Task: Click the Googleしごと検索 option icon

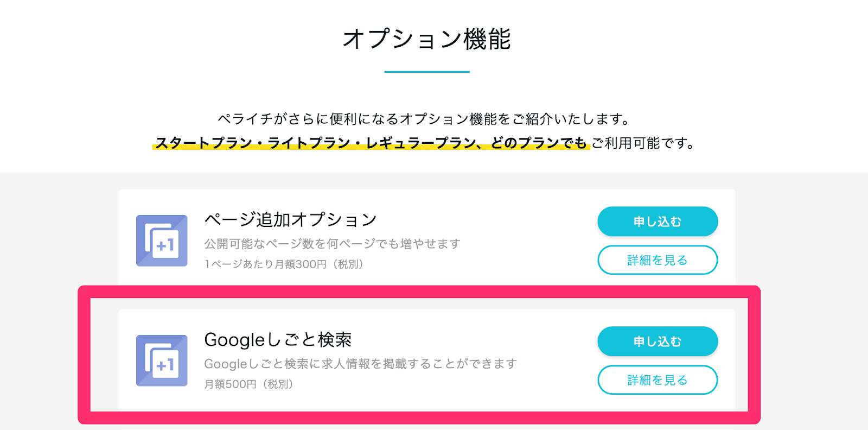Action: [162, 361]
